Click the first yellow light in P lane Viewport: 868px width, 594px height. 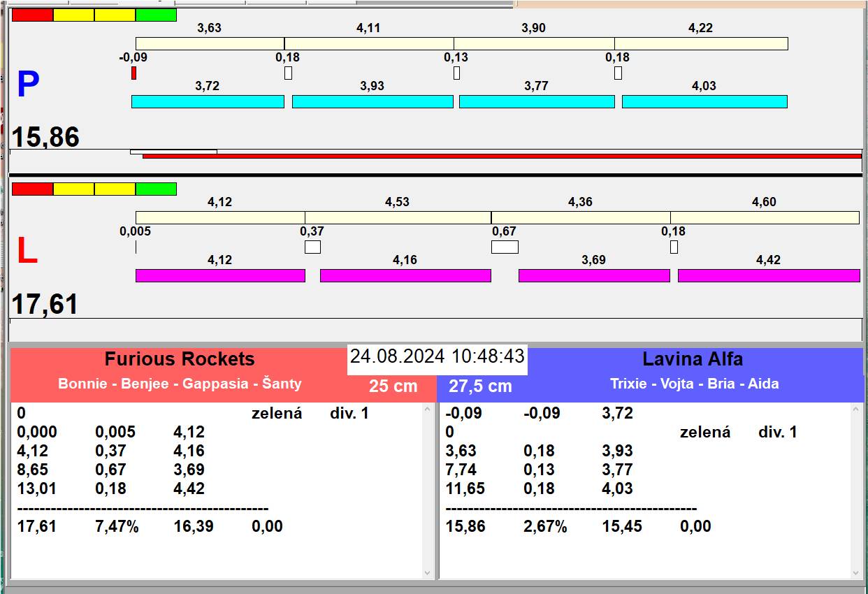73,15
